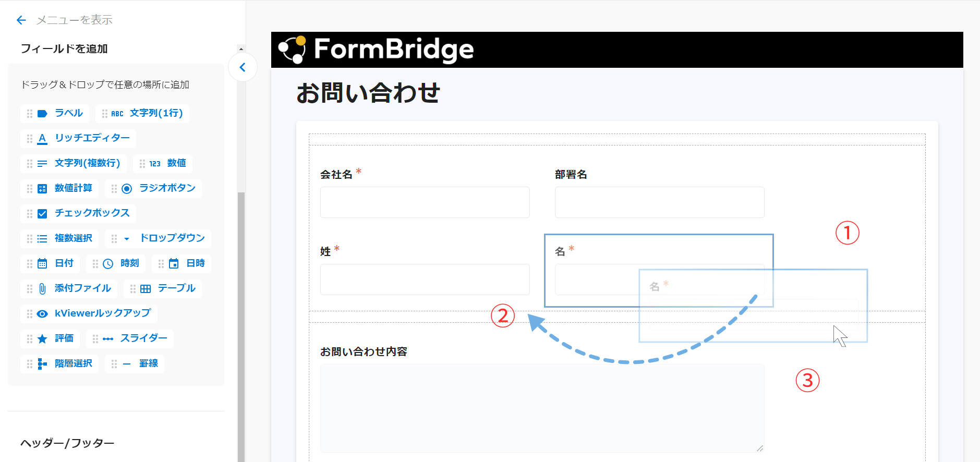Screen dimensions: 980x462
Task: Select the スライダー field item
Action: coord(130,338)
